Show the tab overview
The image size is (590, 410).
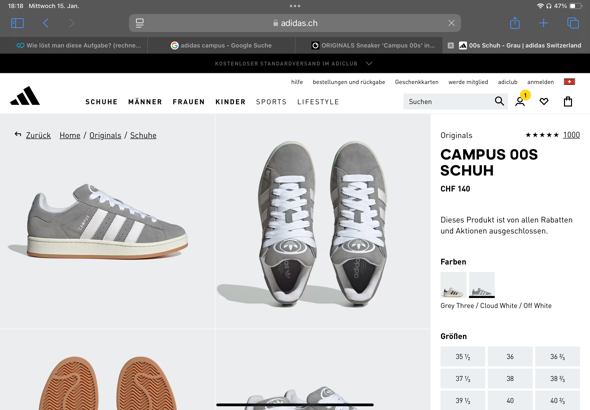(573, 23)
